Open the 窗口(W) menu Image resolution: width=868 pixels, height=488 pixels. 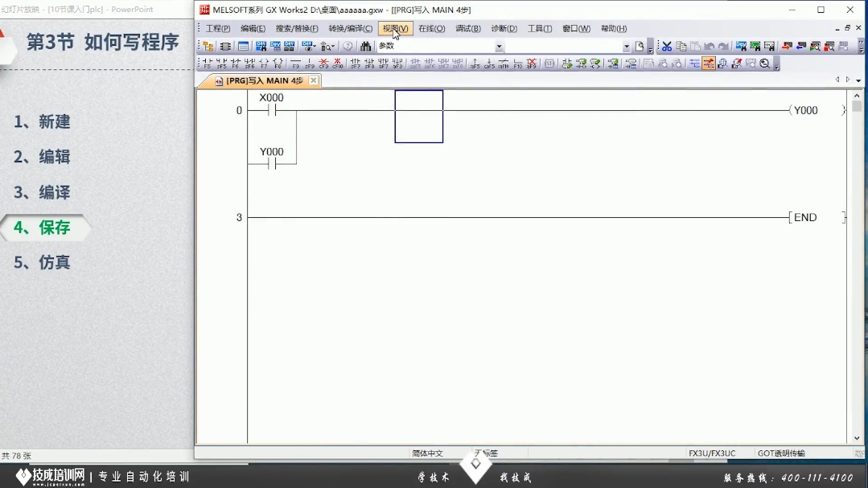(576, 28)
